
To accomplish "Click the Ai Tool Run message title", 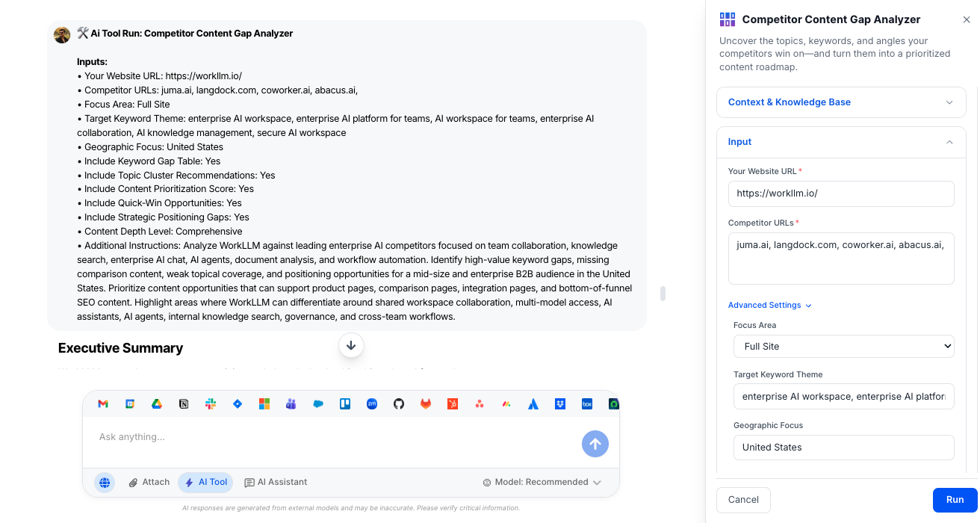I will (x=184, y=34).
